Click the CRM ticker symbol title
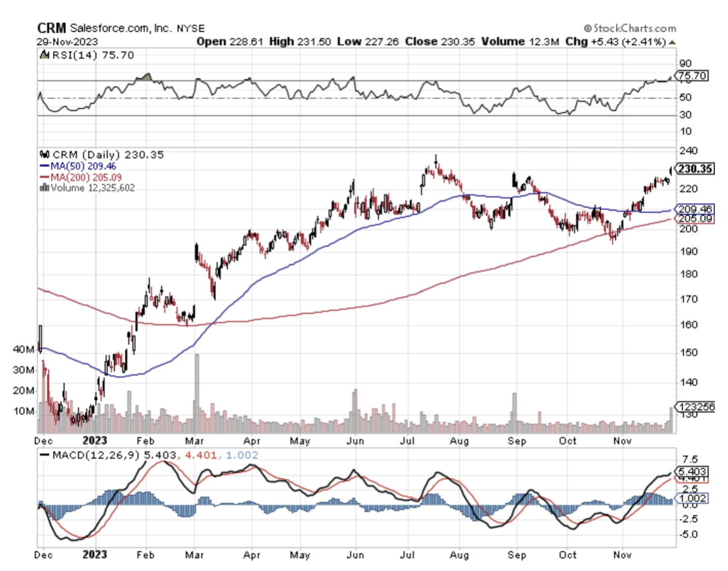The width and height of the screenshot is (728, 571). click(x=52, y=28)
